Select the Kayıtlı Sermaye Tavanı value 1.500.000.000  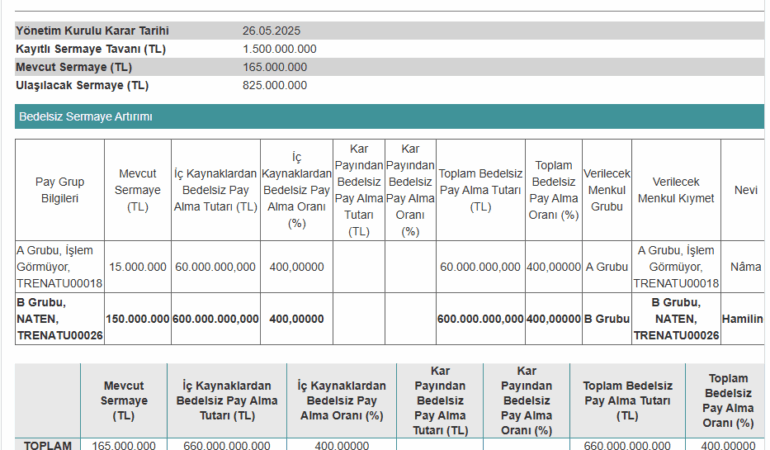[280, 49]
